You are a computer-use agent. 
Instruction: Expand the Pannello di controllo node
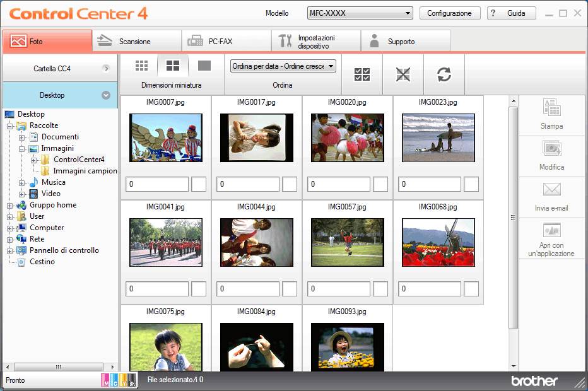tap(10, 251)
